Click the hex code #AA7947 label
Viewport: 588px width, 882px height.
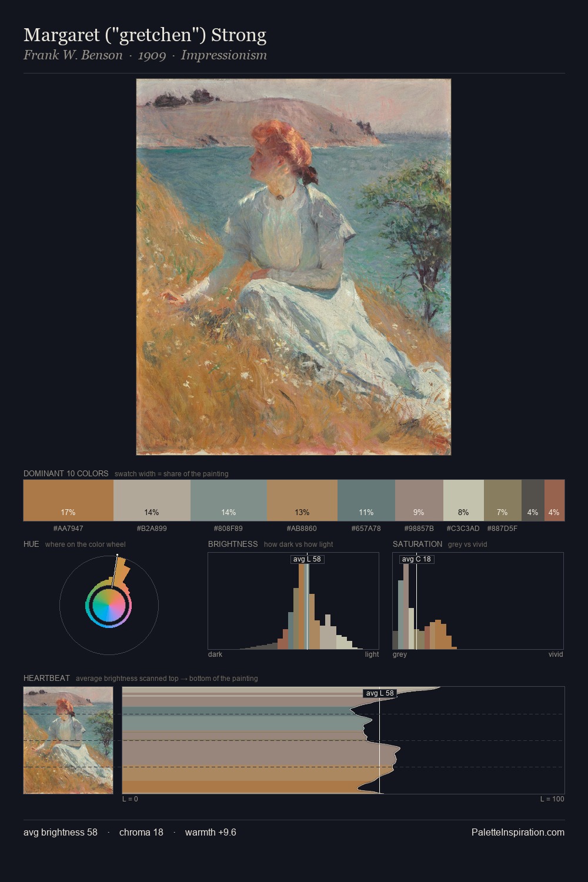tap(68, 529)
